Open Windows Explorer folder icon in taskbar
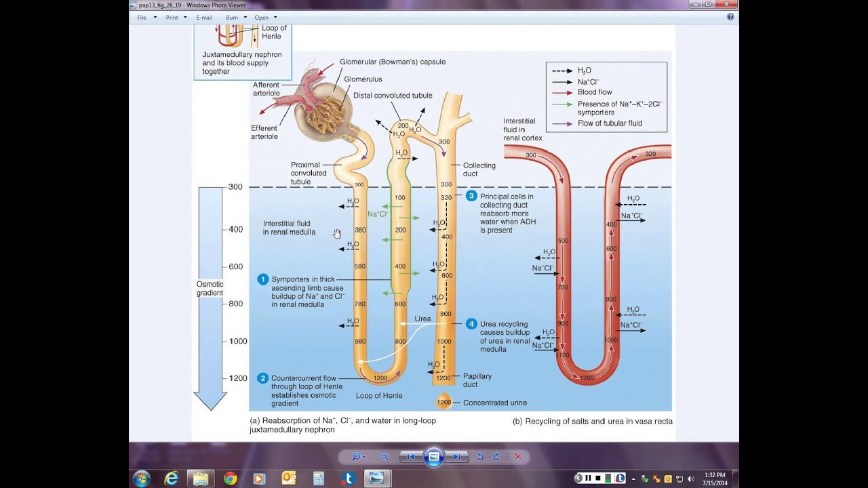Viewport: 868px width, 488px height. (x=201, y=478)
